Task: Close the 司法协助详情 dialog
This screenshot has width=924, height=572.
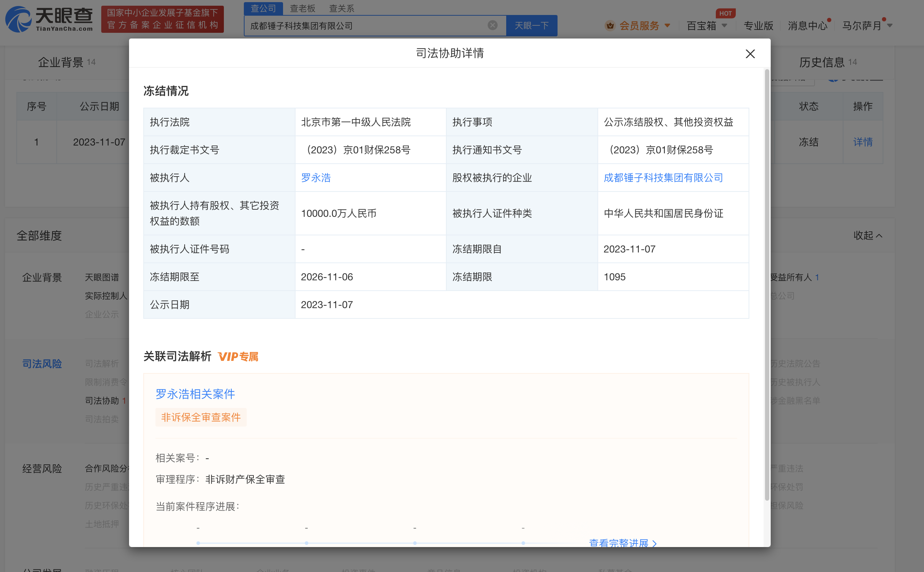Action: pyautogui.click(x=750, y=54)
